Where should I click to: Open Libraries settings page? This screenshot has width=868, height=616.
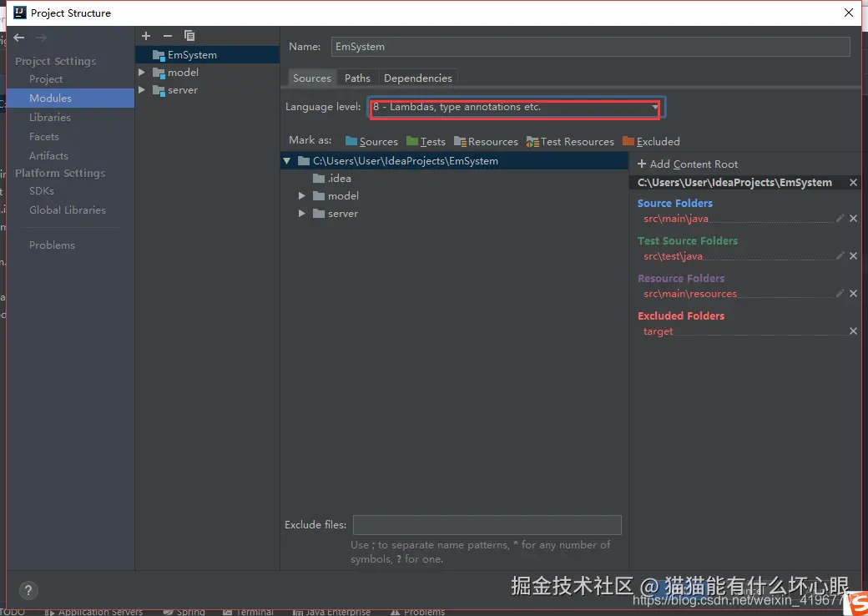click(x=50, y=118)
